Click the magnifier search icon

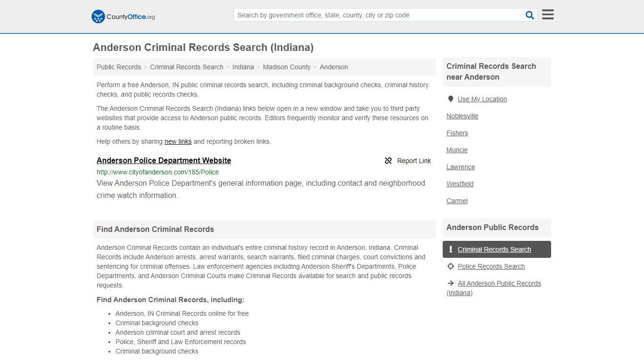point(530,15)
